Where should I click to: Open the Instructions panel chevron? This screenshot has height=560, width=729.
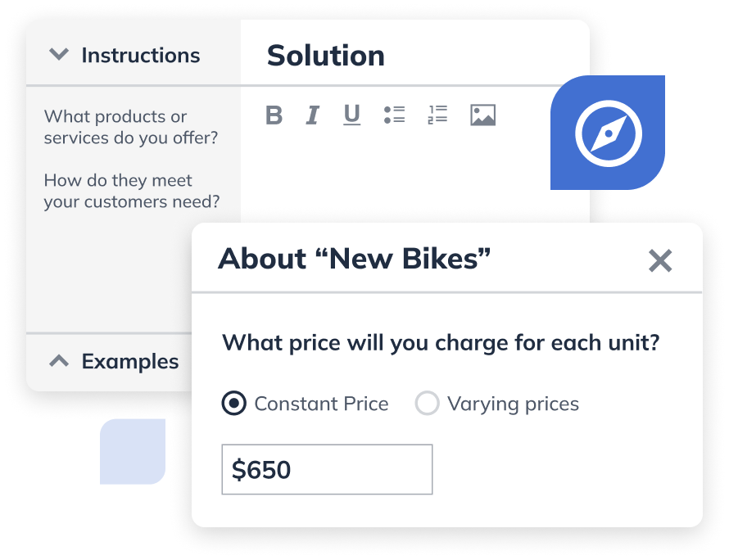click(58, 55)
